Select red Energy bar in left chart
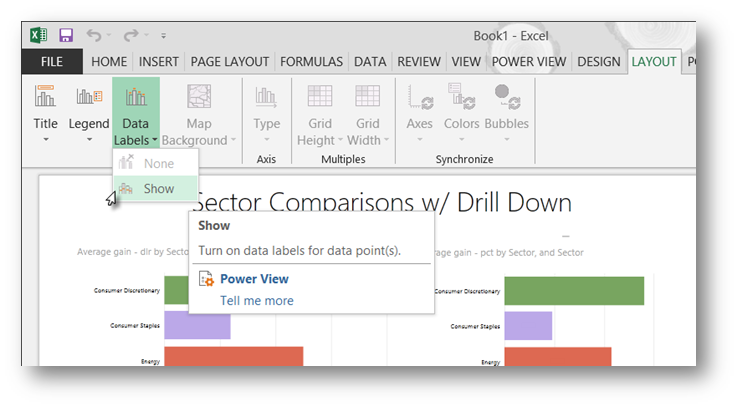Screen dimensions: 738x408 [233, 356]
